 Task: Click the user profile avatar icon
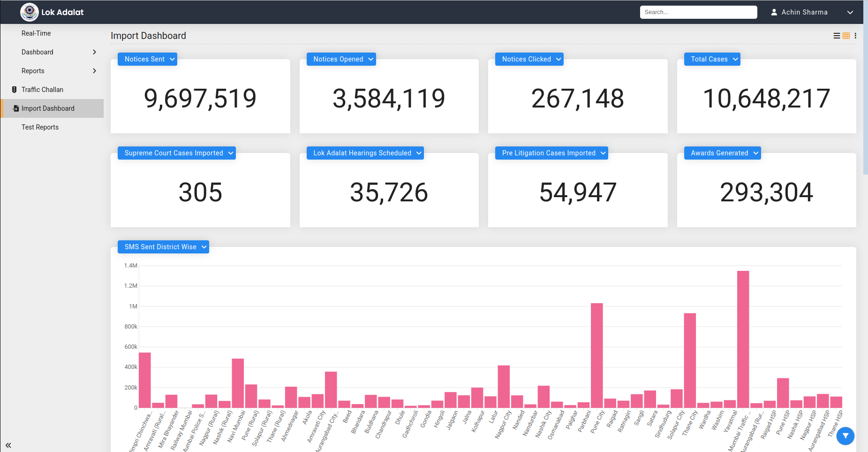point(774,12)
